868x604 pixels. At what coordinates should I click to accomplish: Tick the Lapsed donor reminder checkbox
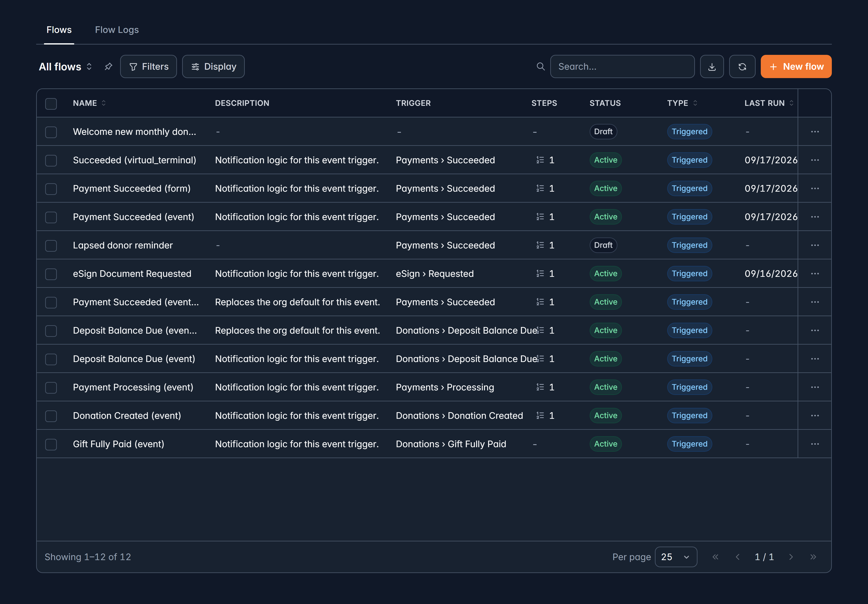(51, 245)
